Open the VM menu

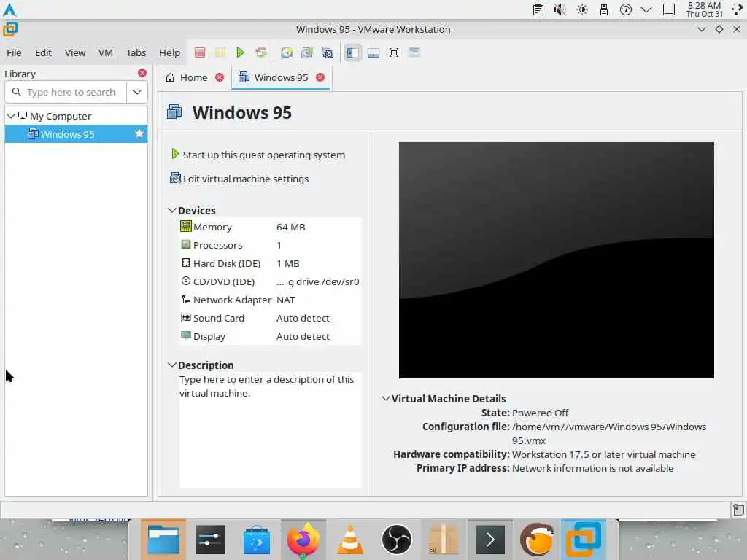105,52
